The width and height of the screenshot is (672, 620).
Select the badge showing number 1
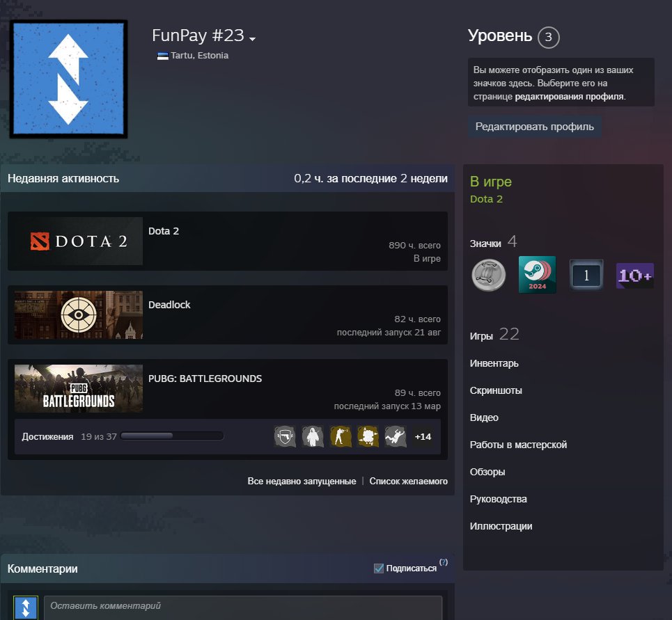coord(586,275)
